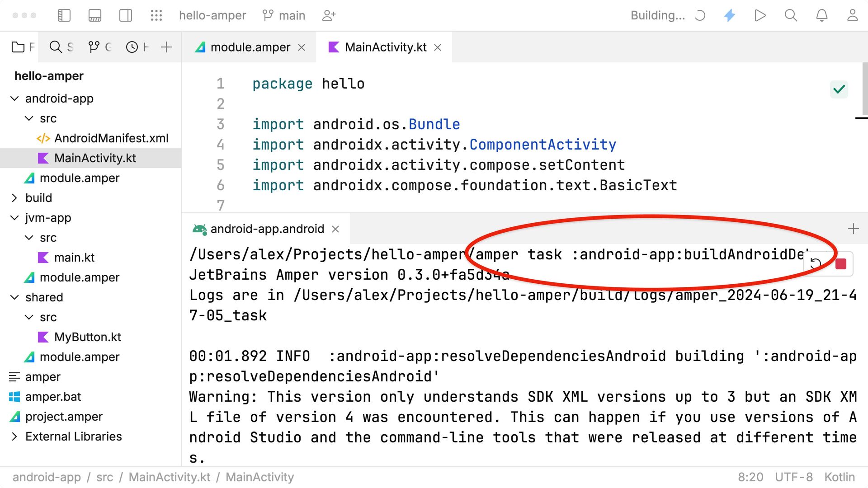Screen dimensions: 868x488
Task: Switch to the History sidebar tab
Action: 137,47
